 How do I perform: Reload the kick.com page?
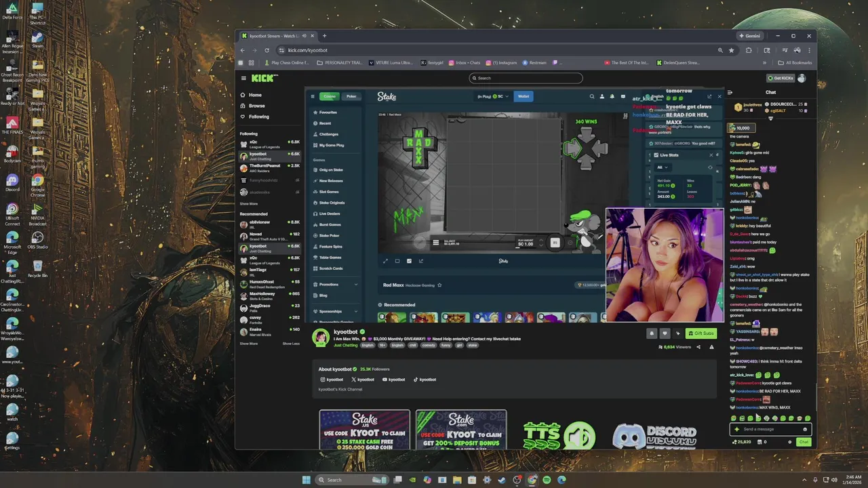(267, 50)
